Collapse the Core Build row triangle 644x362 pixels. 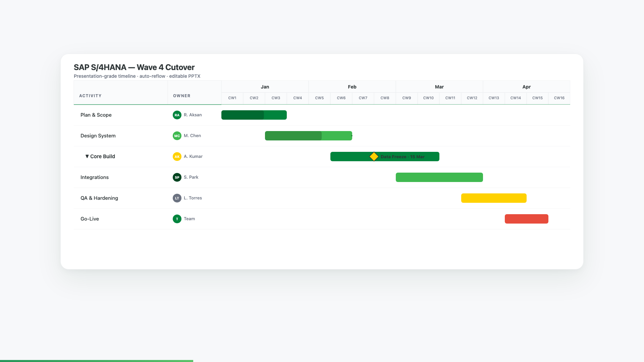coord(87,157)
